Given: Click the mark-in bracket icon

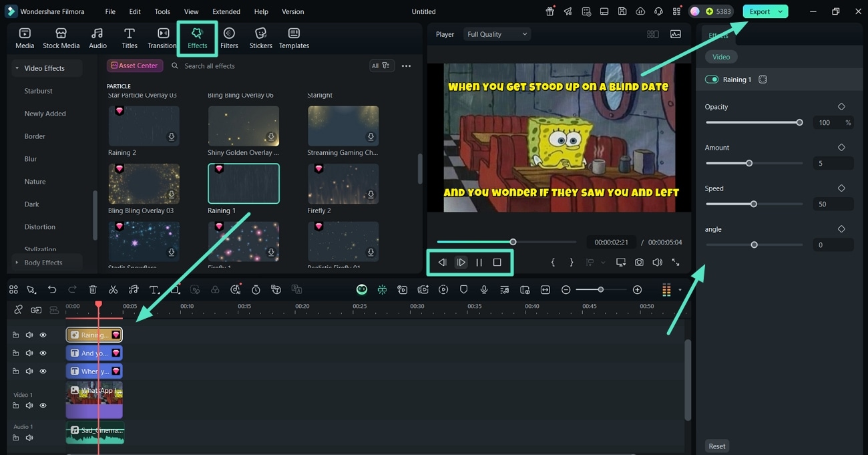Looking at the screenshot, I should click(x=553, y=263).
